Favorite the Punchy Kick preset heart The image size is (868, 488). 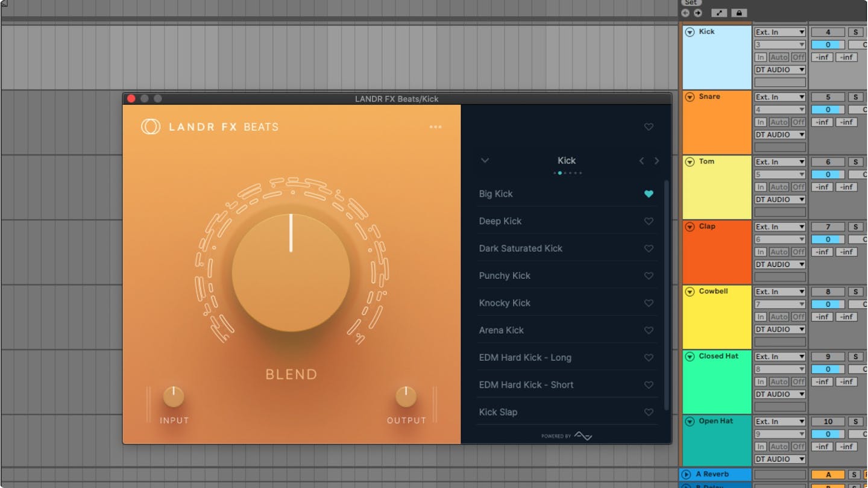coord(649,276)
